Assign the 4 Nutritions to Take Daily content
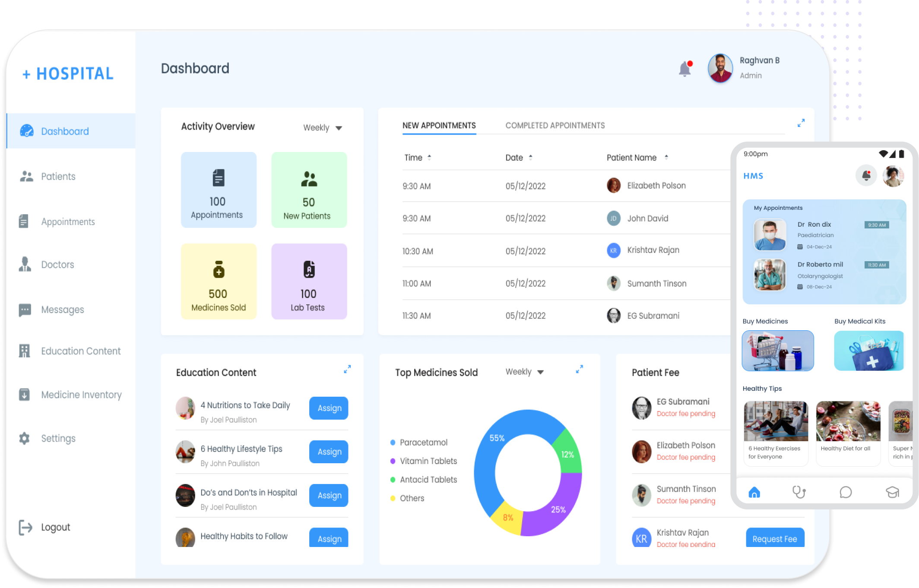This screenshot has height=588, width=919. (x=329, y=408)
